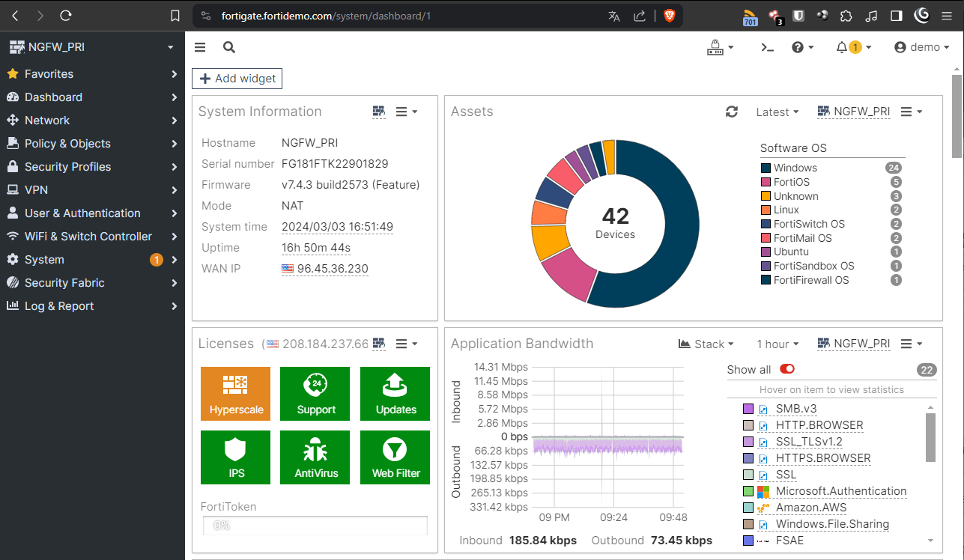Click the Updates license tile
Viewport: 964px width, 560px height.
coord(395,394)
